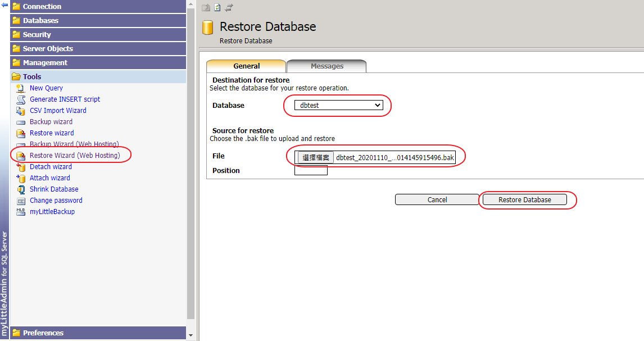Switch to the Messages tab
The height and width of the screenshot is (341, 644).
point(326,66)
